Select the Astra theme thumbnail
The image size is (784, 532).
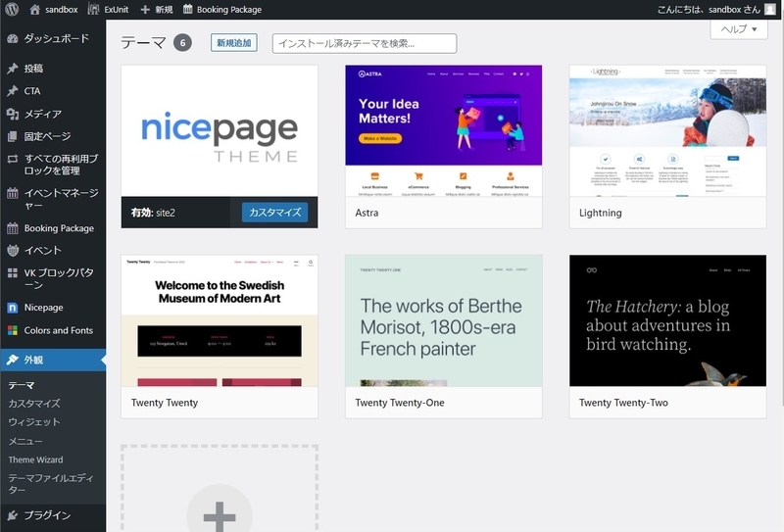point(444,131)
